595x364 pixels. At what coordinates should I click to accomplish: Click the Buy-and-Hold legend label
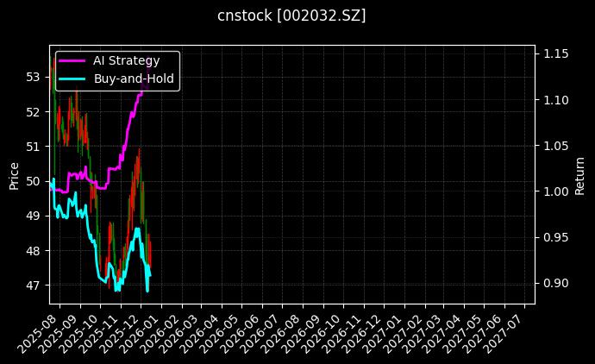point(134,78)
